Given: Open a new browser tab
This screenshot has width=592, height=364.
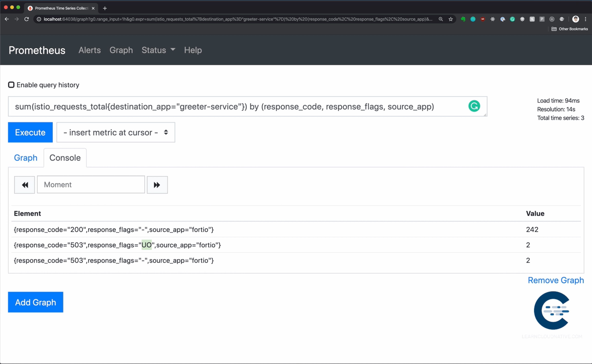Looking at the screenshot, I should coord(105,8).
